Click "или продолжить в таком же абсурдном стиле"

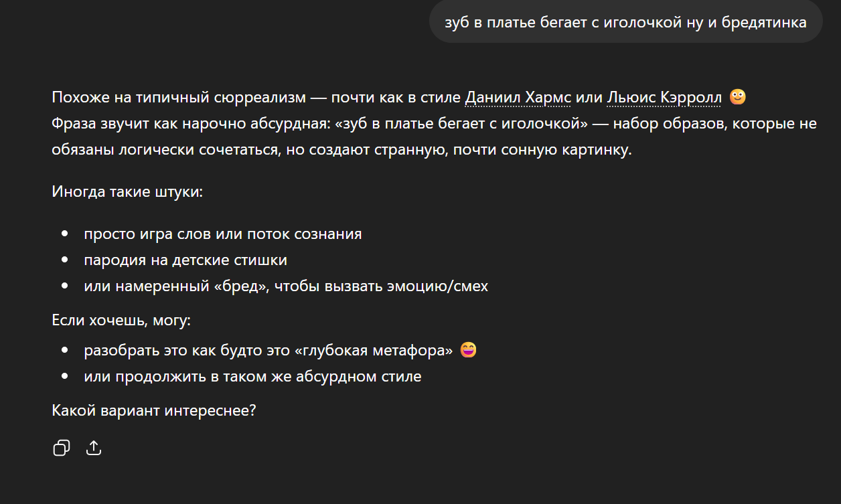252,376
